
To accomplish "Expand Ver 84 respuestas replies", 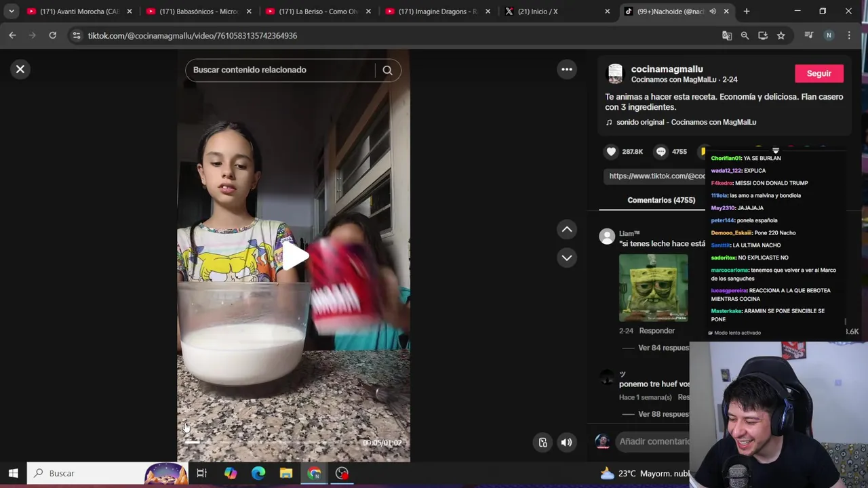I will click(x=663, y=348).
